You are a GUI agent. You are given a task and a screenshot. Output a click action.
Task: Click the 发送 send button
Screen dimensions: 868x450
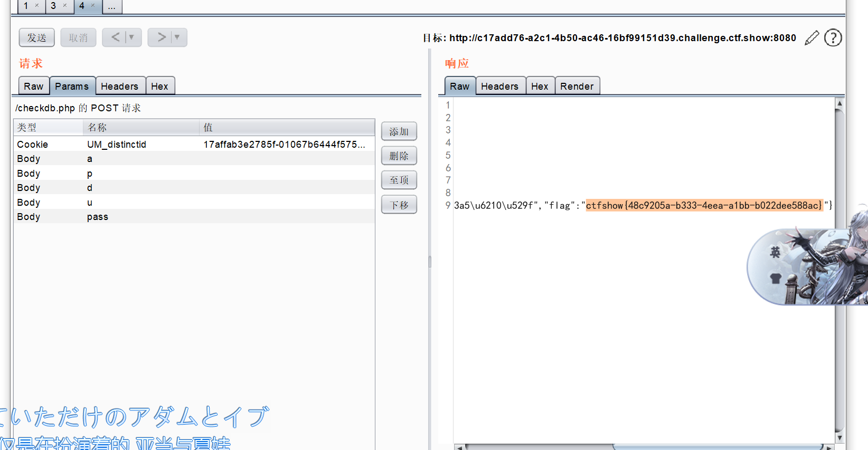[x=37, y=37]
